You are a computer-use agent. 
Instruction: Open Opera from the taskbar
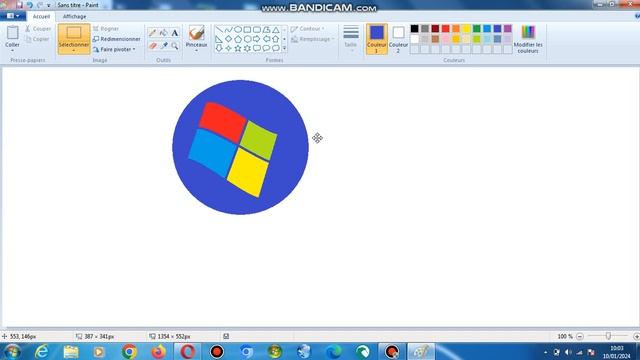click(188, 351)
